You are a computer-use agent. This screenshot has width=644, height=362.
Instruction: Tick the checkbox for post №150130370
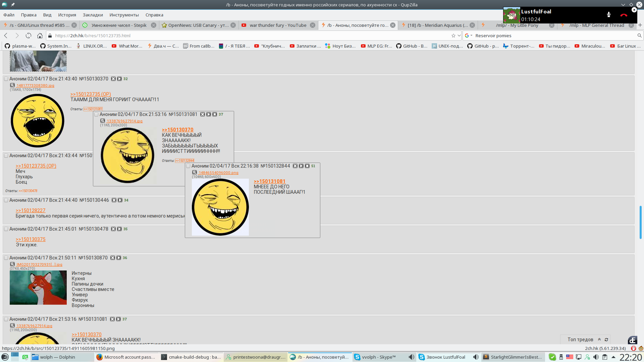(x=6, y=79)
